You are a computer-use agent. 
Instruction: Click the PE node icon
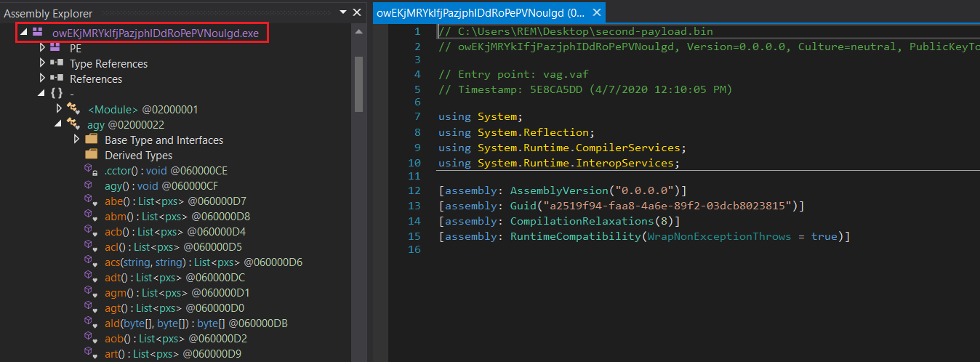(56, 48)
